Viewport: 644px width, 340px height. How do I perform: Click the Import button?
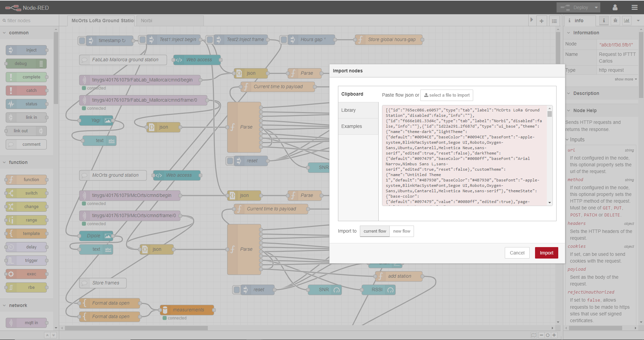point(546,252)
